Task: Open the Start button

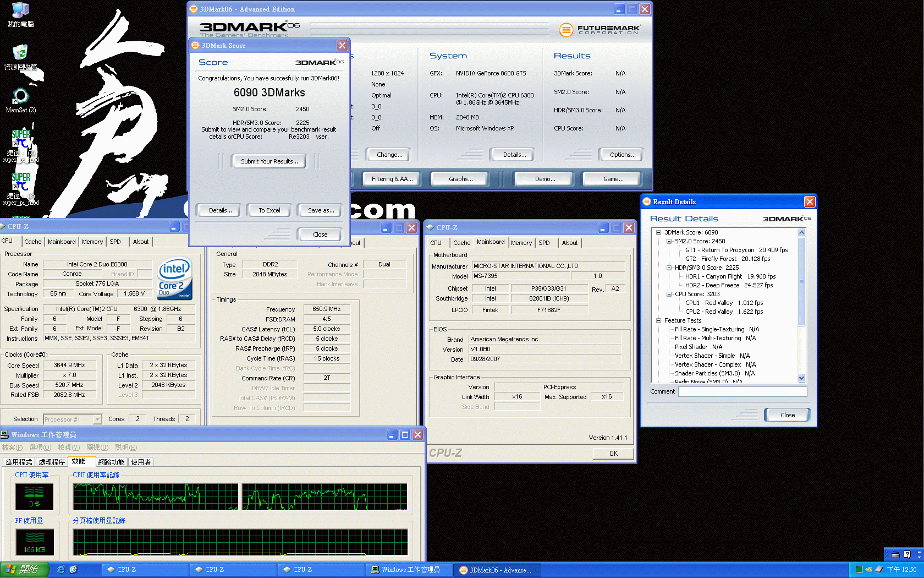Action: 25,570
